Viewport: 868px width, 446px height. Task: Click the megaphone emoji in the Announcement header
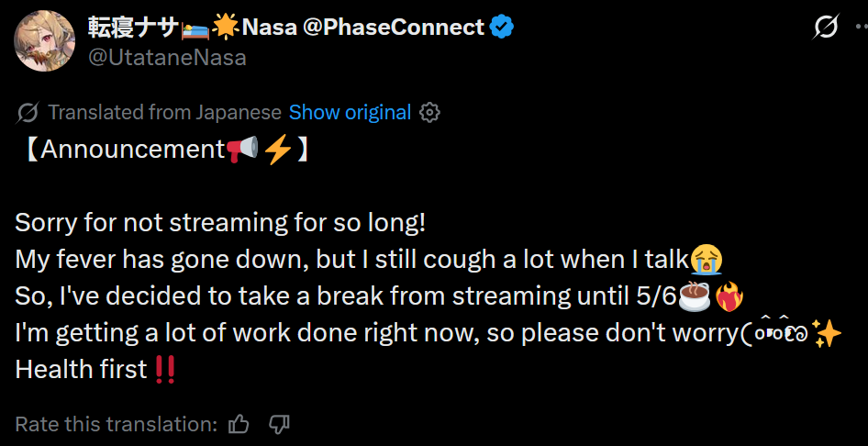(x=242, y=150)
